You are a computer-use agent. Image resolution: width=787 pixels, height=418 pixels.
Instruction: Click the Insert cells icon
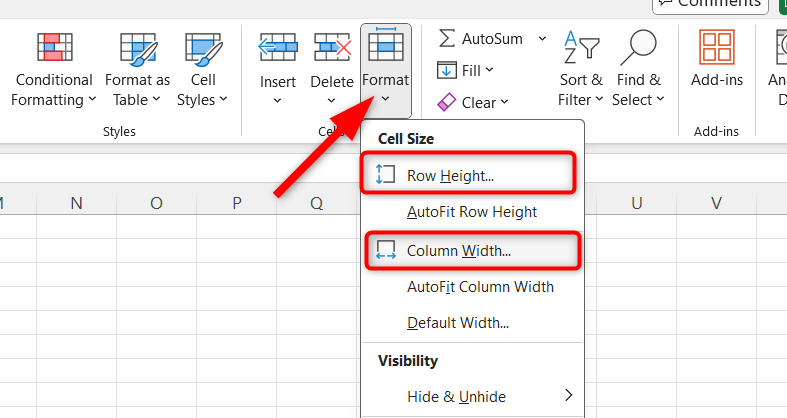(x=277, y=47)
